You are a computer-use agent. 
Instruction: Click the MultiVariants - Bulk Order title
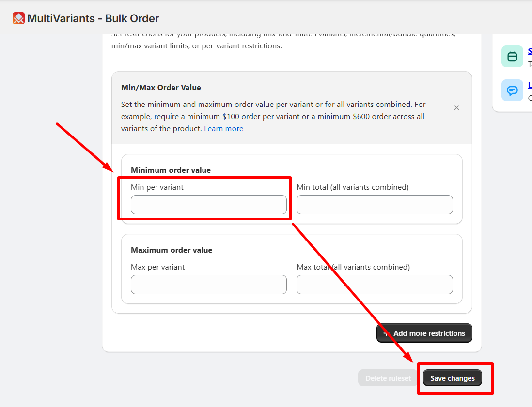coord(93,18)
